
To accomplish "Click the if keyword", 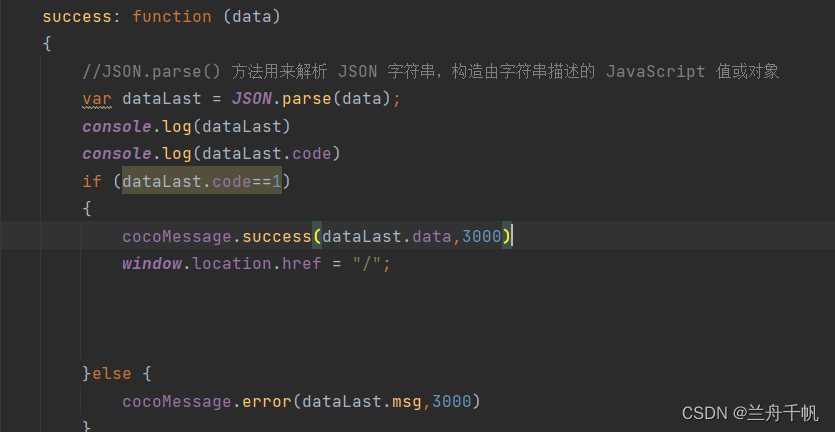I will click(92, 181).
